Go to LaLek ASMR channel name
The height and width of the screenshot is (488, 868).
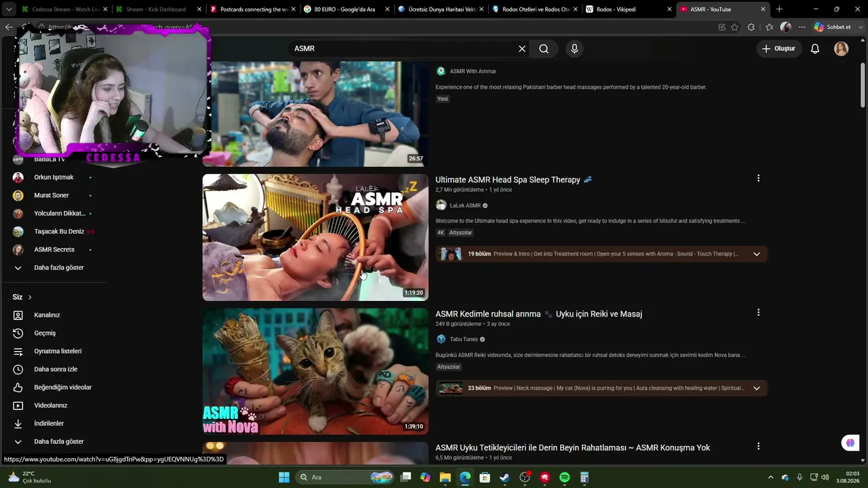point(465,205)
